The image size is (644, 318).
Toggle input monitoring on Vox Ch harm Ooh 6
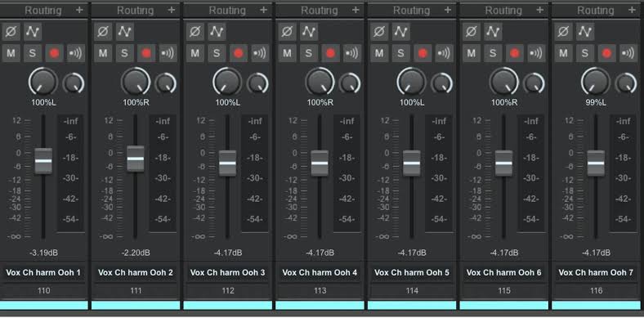pos(536,53)
